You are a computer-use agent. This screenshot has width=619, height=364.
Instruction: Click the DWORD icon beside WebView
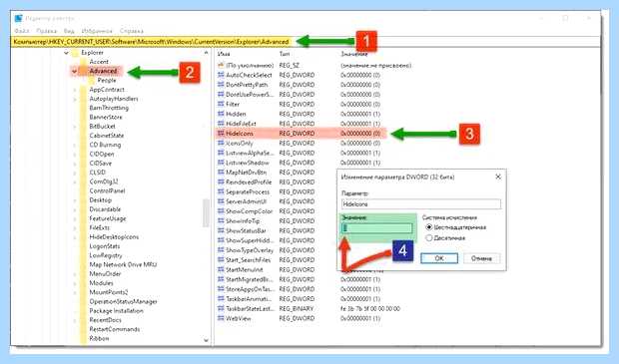click(x=221, y=318)
